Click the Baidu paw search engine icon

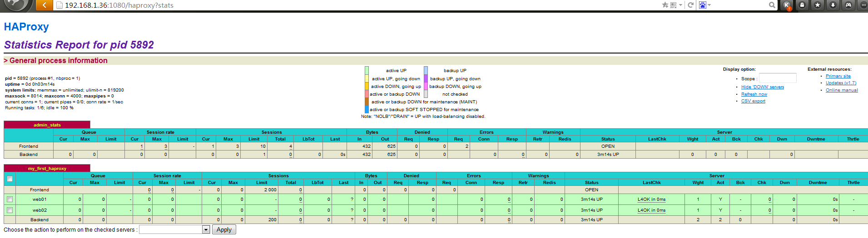(x=703, y=5)
